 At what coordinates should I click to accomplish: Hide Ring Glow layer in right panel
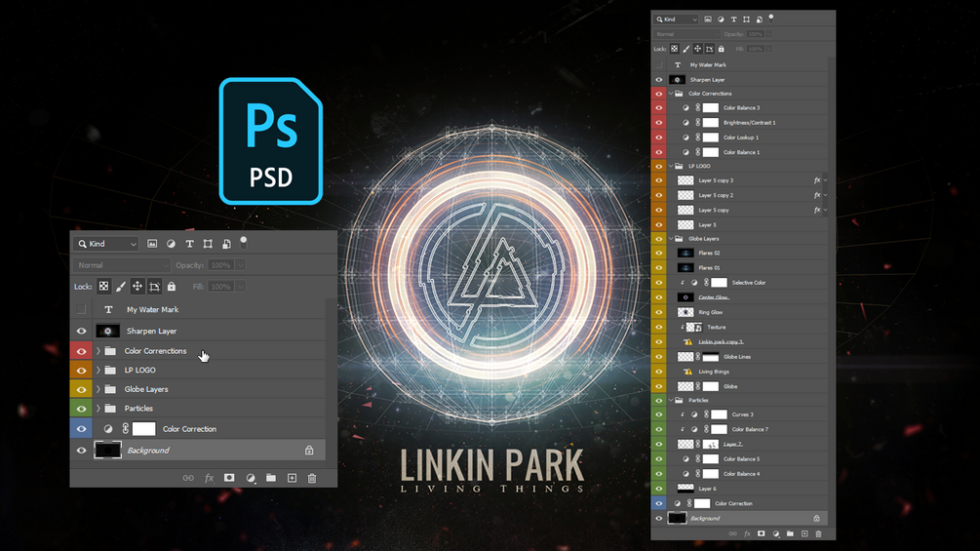click(x=659, y=312)
